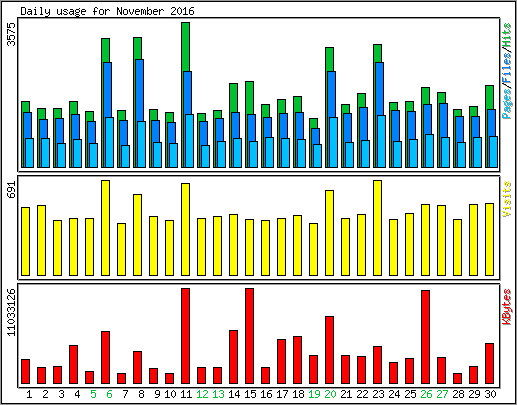
Task: Click the red KBytes bar for day 26
Action: click(426, 337)
